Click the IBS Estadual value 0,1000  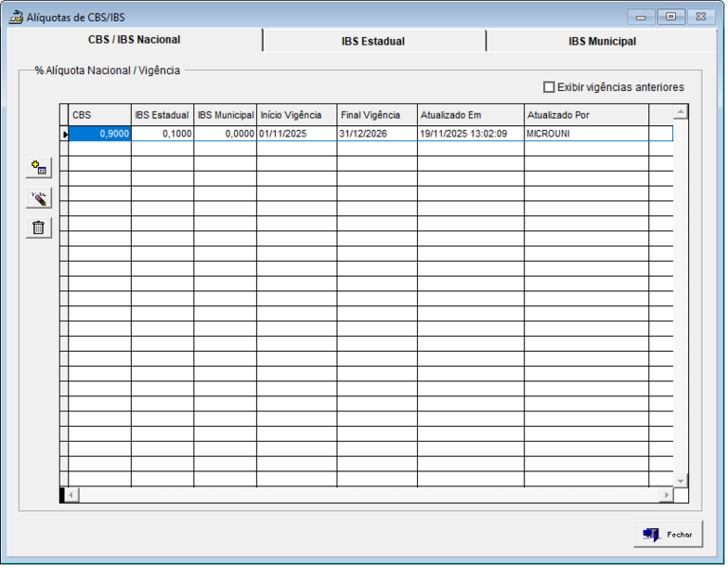pyautogui.click(x=162, y=135)
